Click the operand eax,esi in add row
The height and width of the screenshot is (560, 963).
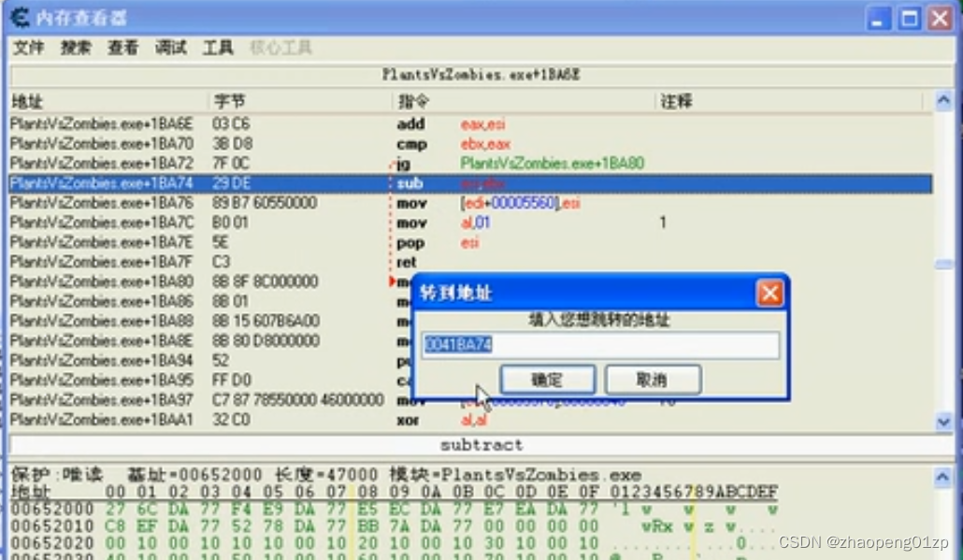coord(482,124)
